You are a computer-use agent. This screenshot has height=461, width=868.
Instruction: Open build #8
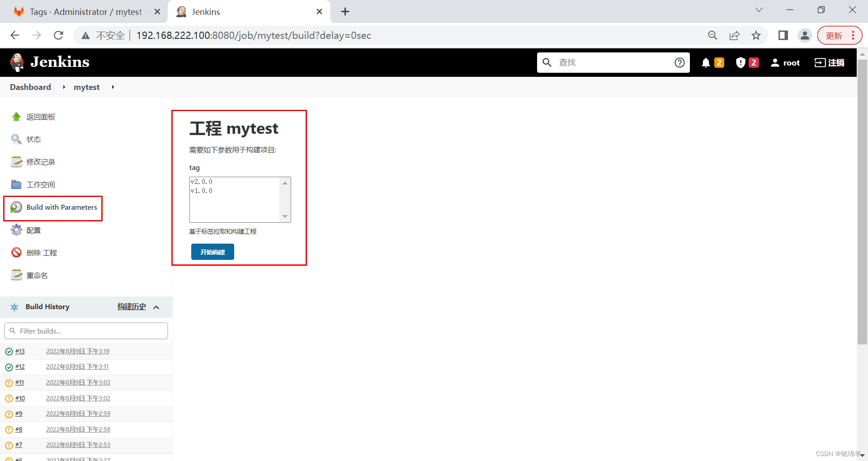click(19, 429)
